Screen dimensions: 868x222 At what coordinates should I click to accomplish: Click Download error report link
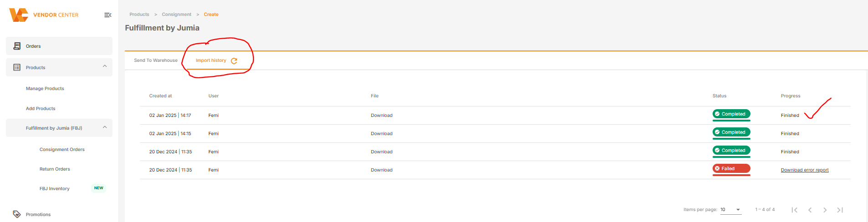(x=805, y=170)
